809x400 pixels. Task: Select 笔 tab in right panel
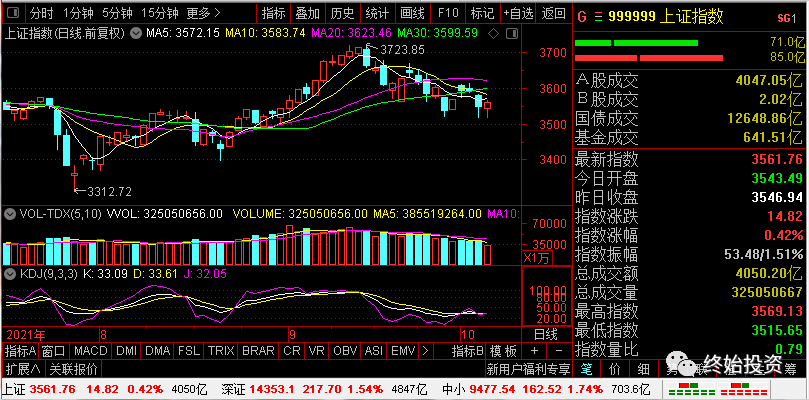[x=587, y=369]
